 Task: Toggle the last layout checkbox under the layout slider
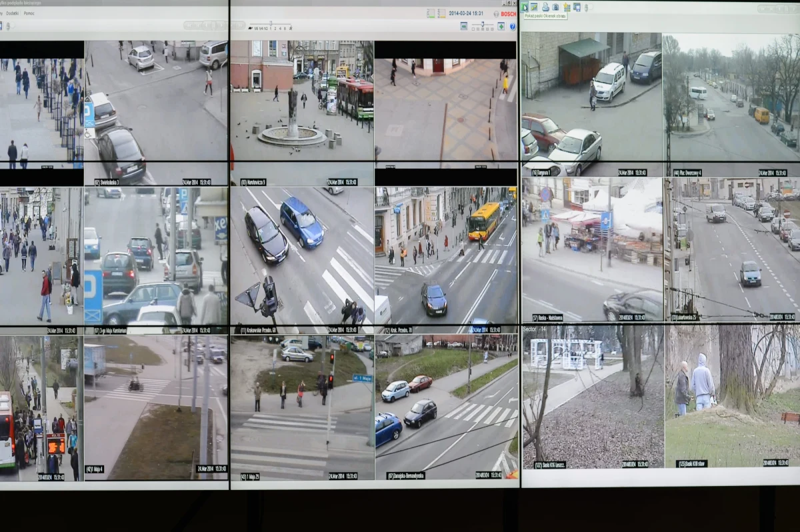pyautogui.click(x=493, y=29)
